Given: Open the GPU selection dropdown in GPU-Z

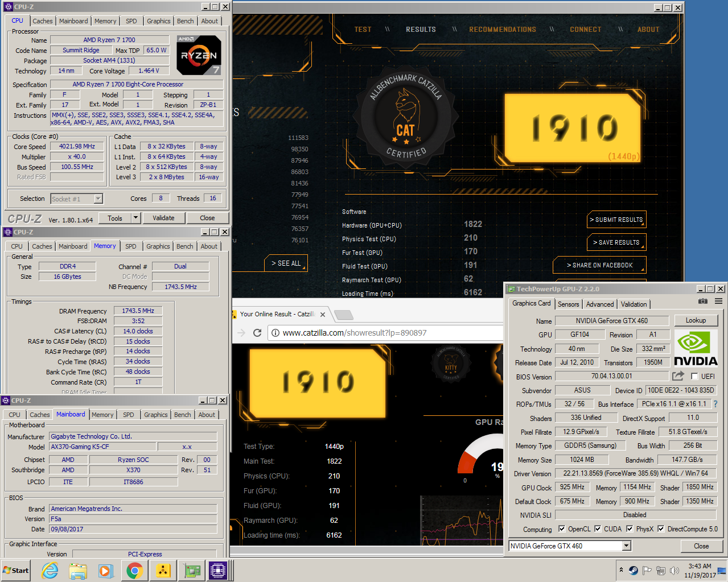Looking at the screenshot, I should [x=626, y=546].
